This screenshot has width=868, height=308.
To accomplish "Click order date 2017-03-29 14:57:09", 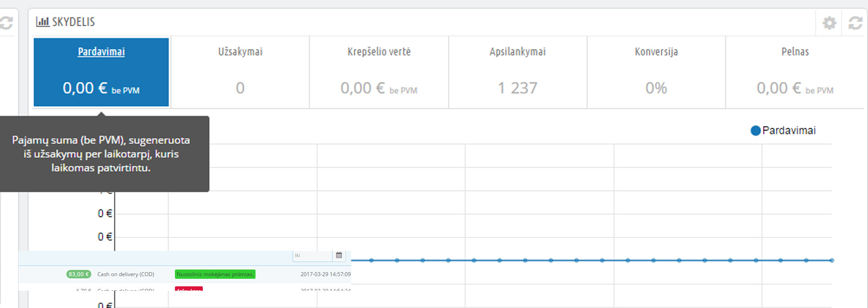I will coord(325,274).
